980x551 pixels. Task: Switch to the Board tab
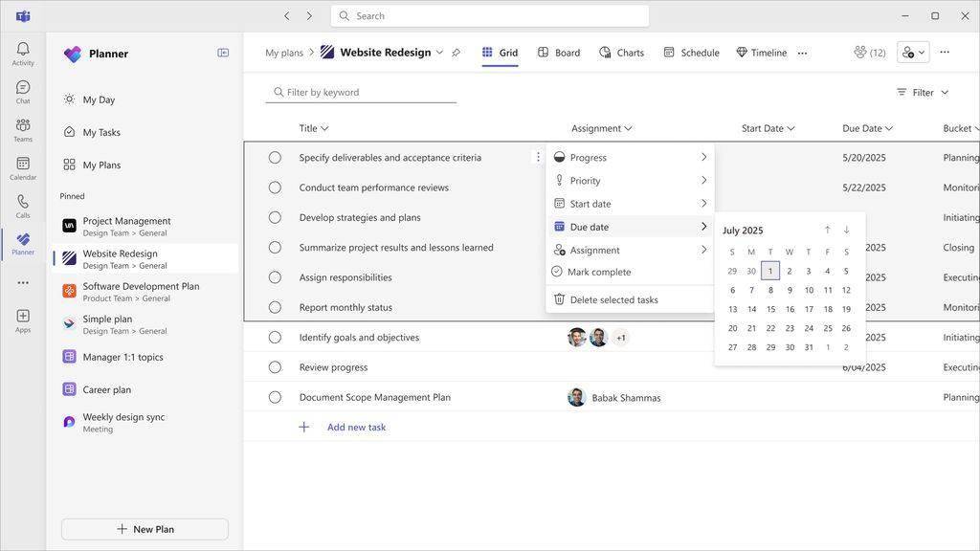point(559,53)
